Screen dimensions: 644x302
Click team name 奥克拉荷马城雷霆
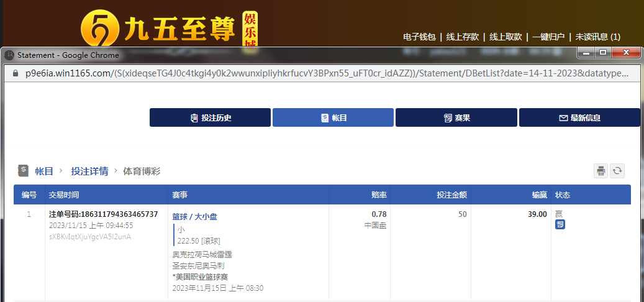(202, 255)
